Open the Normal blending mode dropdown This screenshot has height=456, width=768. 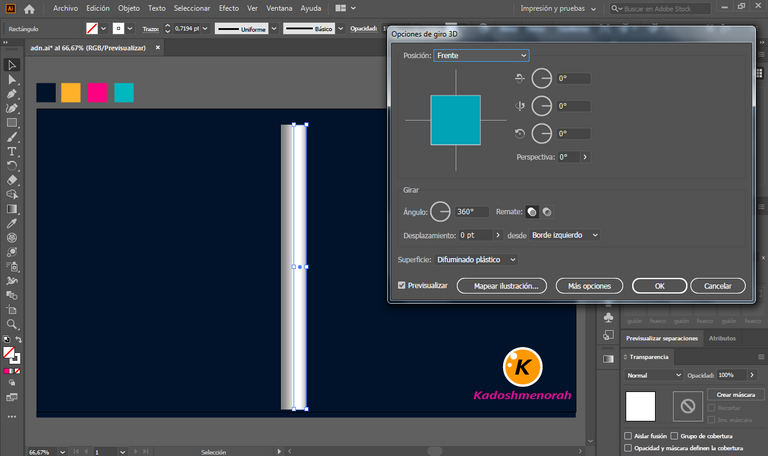pos(654,375)
